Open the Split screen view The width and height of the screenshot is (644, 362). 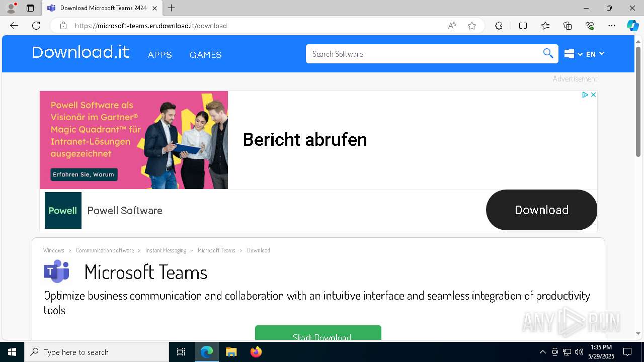pyautogui.click(x=523, y=26)
